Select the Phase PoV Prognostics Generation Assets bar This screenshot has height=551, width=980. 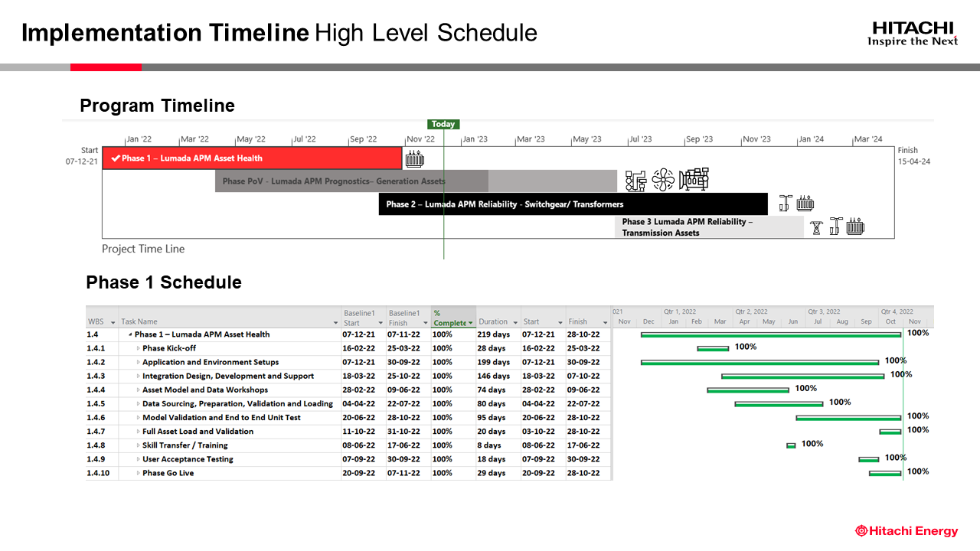pyautogui.click(x=416, y=181)
